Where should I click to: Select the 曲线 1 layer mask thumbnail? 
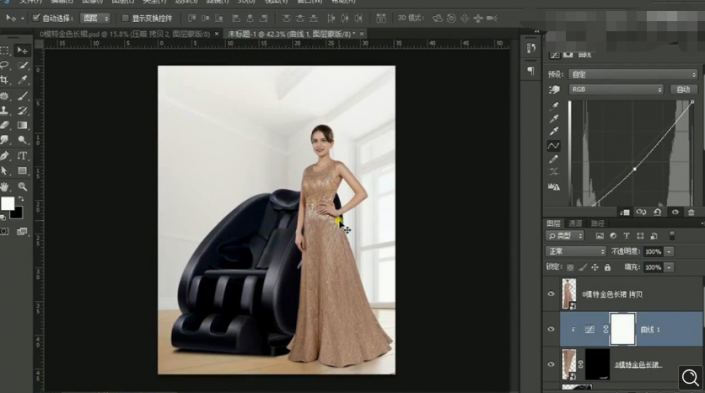(x=623, y=329)
